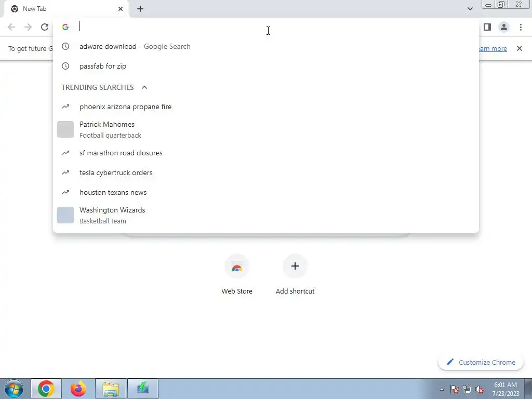Dismiss the info bar with the X
Viewport: 532px width, 399px height.
519,48
